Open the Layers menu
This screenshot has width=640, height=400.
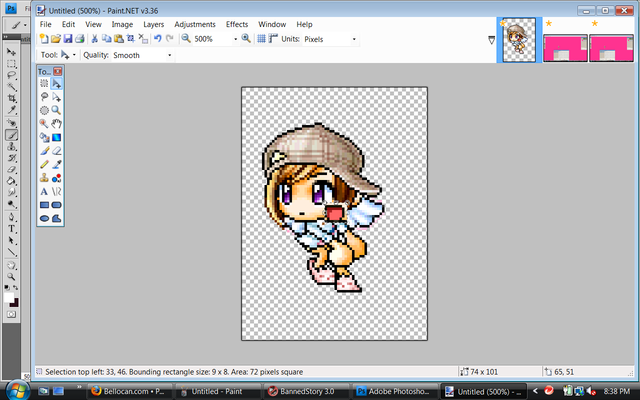coord(153,24)
